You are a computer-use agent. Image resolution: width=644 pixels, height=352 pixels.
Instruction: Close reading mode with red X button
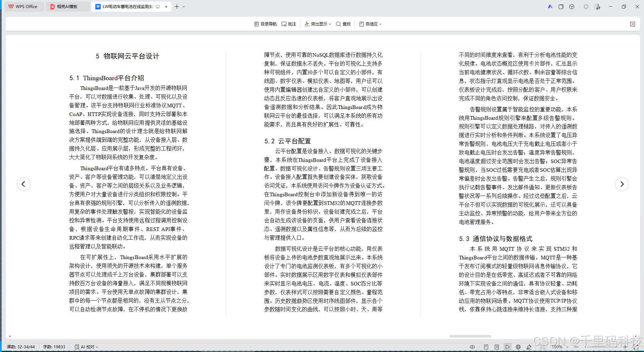coord(633,24)
